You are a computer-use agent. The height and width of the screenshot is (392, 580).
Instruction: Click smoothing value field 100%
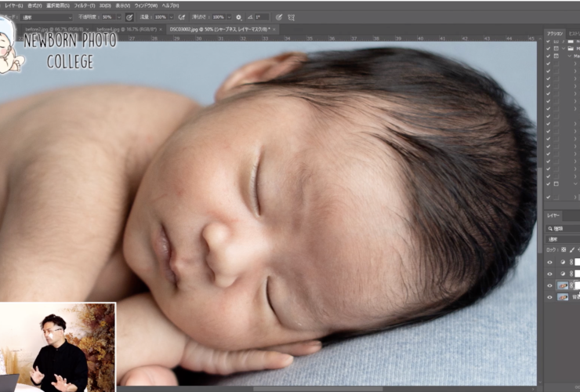pos(219,17)
